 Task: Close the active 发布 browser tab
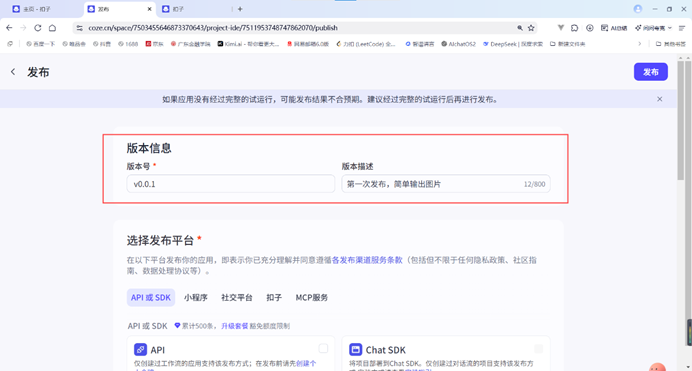coord(150,9)
